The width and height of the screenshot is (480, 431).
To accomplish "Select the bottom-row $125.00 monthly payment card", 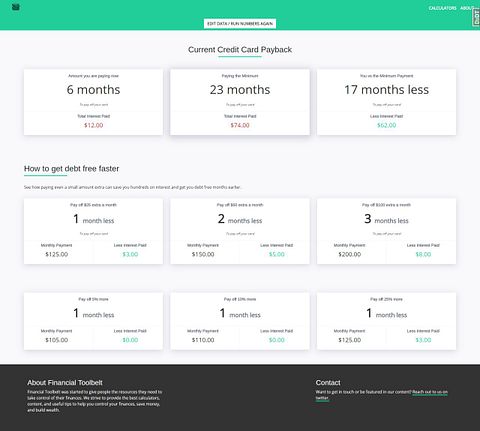I will point(386,321).
